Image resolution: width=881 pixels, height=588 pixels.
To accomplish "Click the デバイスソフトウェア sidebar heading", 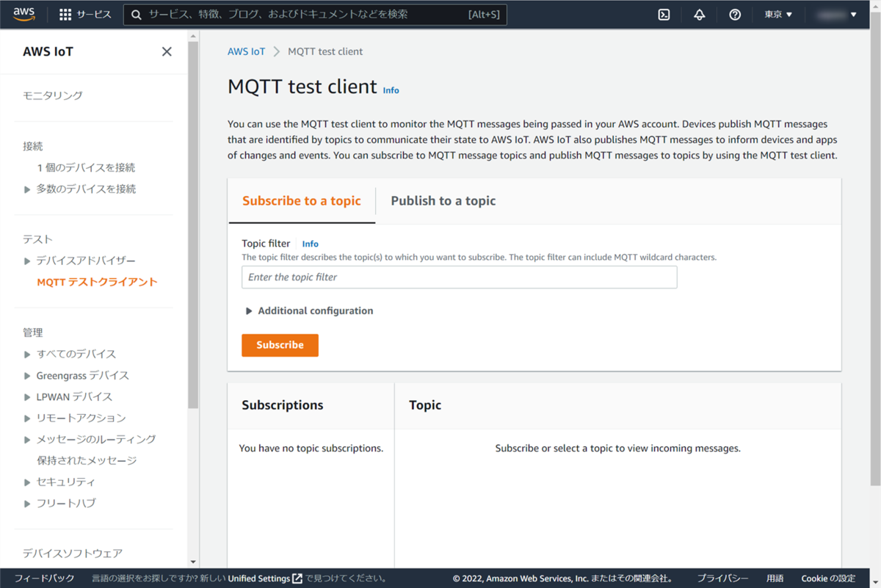I will point(72,553).
